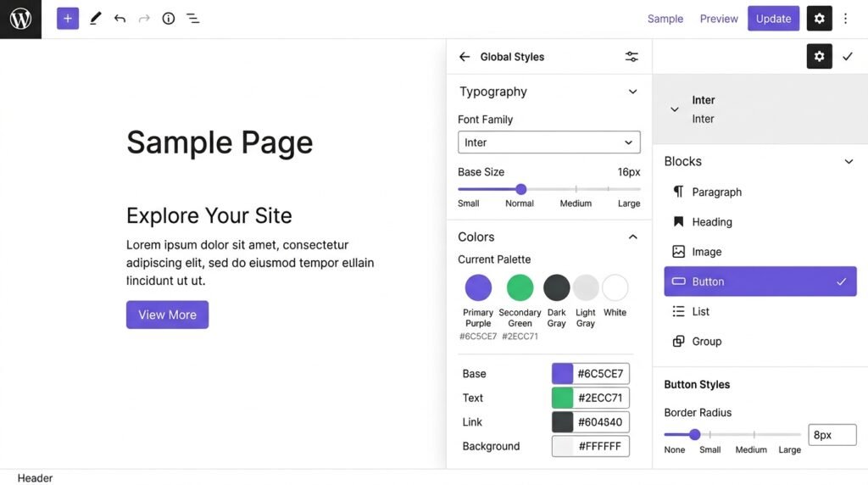
Task: Click the List block icon
Action: click(x=678, y=311)
